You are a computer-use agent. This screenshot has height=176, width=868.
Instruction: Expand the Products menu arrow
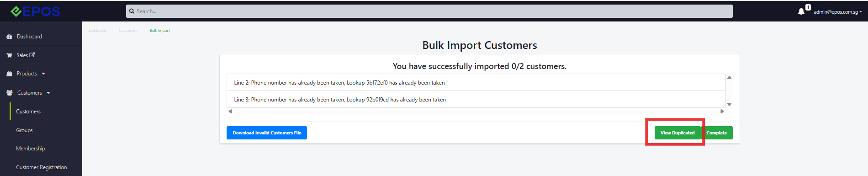[x=43, y=74]
